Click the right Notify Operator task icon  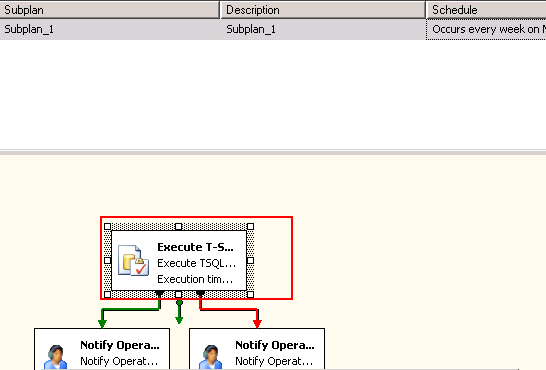pyautogui.click(x=211, y=357)
